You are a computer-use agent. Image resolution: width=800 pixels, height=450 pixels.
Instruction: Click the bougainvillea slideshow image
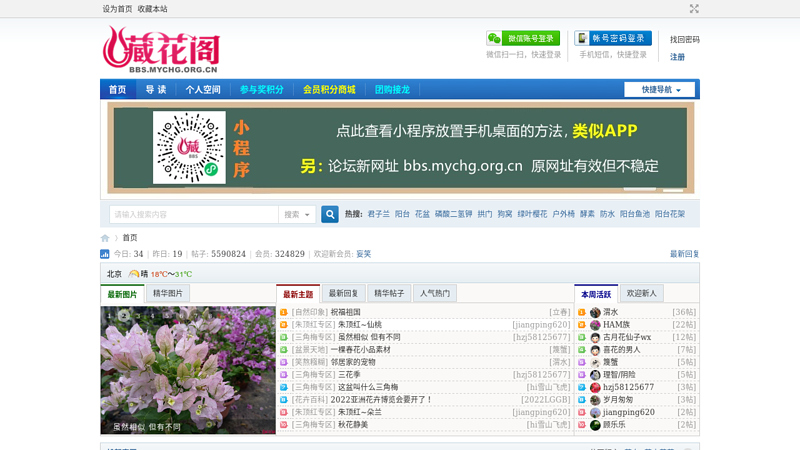(x=188, y=370)
